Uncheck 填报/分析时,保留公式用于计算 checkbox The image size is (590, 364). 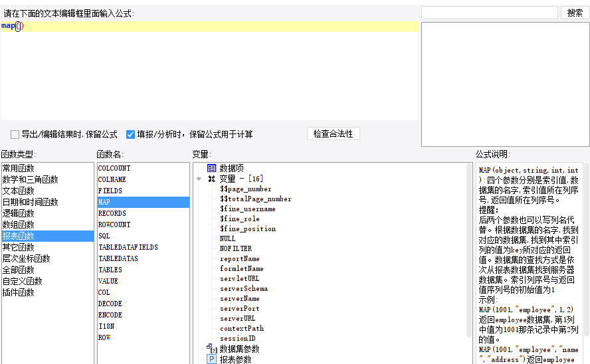pos(130,134)
